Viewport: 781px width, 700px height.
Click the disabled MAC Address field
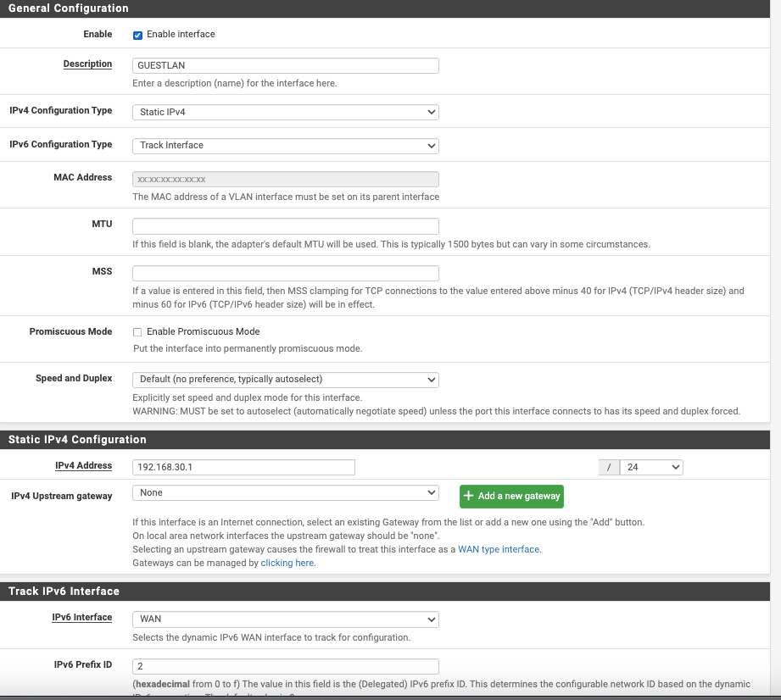pyautogui.click(x=286, y=179)
